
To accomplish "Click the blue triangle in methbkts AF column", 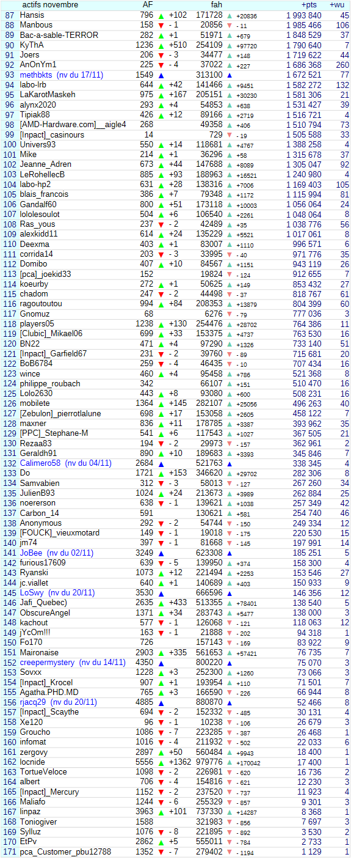I will (x=161, y=75).
